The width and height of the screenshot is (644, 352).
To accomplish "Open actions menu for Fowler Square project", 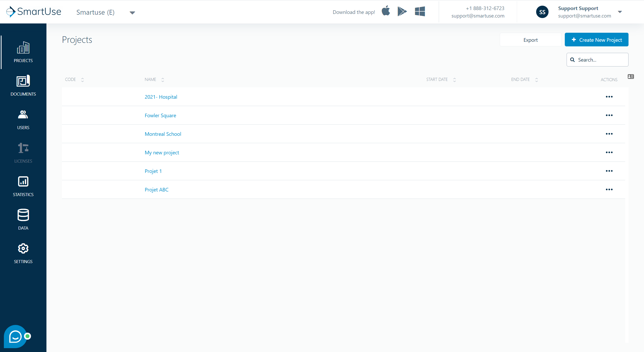I will 609,115.
